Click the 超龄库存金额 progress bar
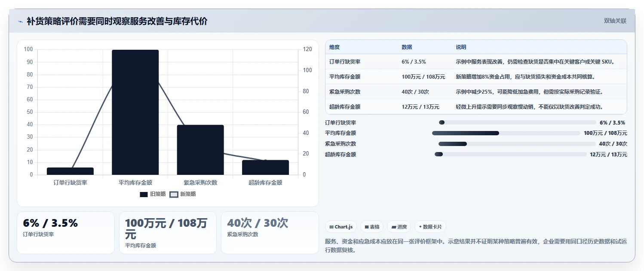Screen dimensions: 644x271 [x=511, y=154]
